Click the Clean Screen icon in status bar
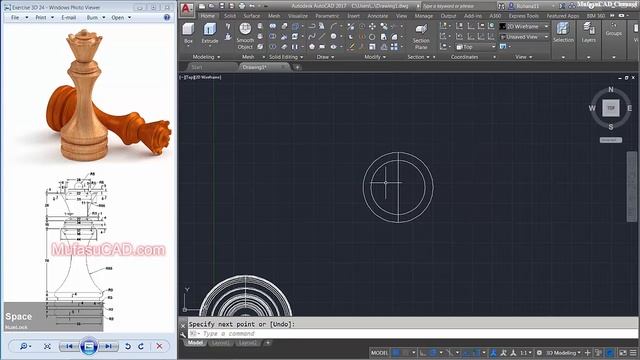Image resolution: width=640 pixels, height=360 pixels. 622,353
